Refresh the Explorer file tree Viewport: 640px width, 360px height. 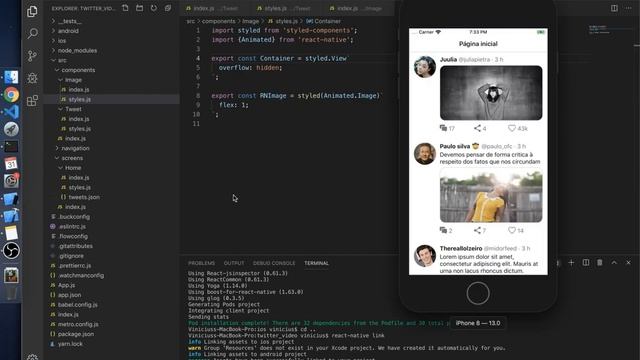click(153, 8)
